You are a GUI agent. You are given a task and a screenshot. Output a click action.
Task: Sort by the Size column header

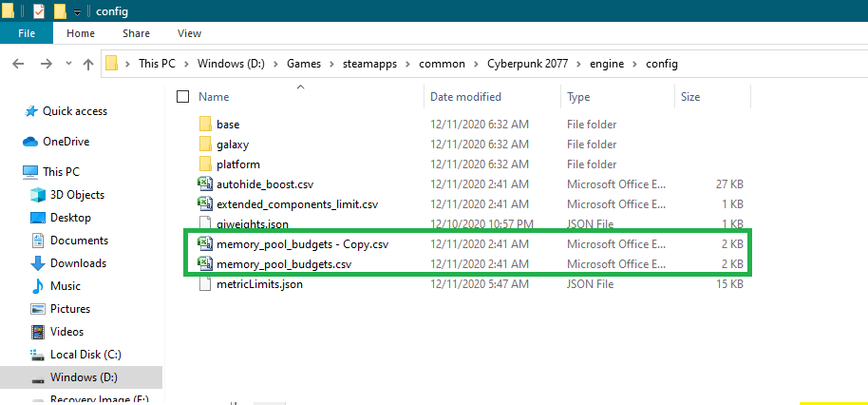690,97
